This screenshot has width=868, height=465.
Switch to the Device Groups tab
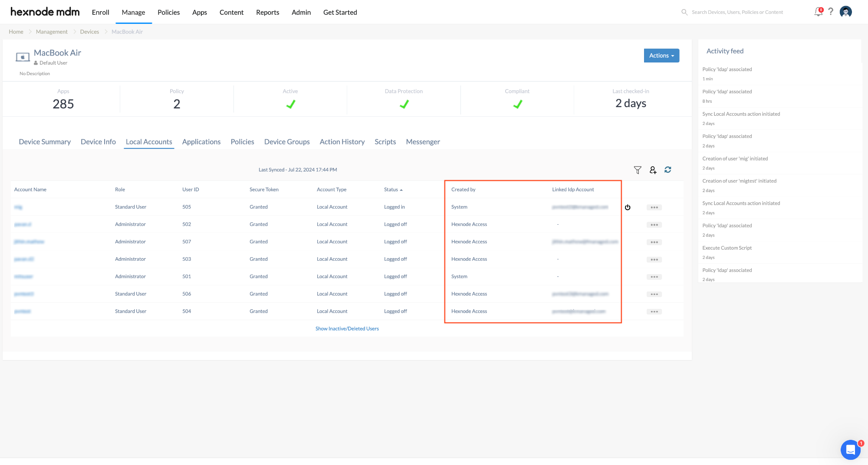tap(287, 142)
